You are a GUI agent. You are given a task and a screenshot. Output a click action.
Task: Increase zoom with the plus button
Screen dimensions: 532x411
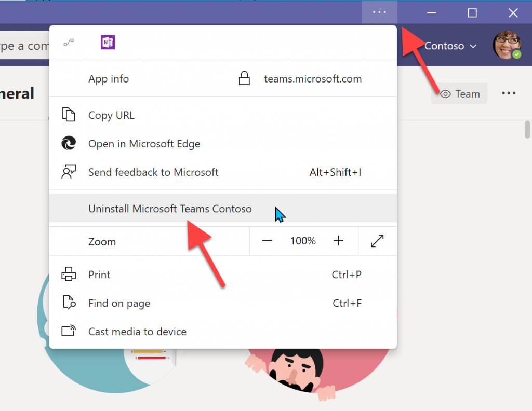point(338,241)
